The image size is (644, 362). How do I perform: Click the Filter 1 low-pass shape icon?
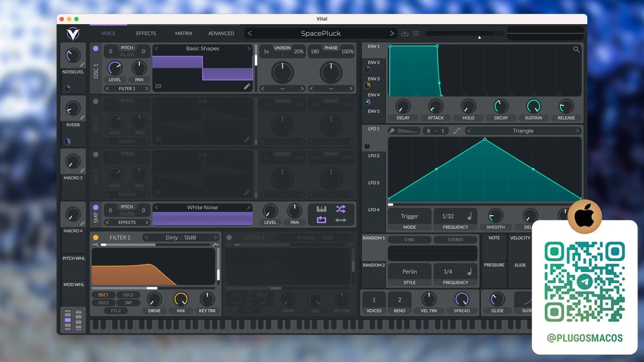click(95, 245)
